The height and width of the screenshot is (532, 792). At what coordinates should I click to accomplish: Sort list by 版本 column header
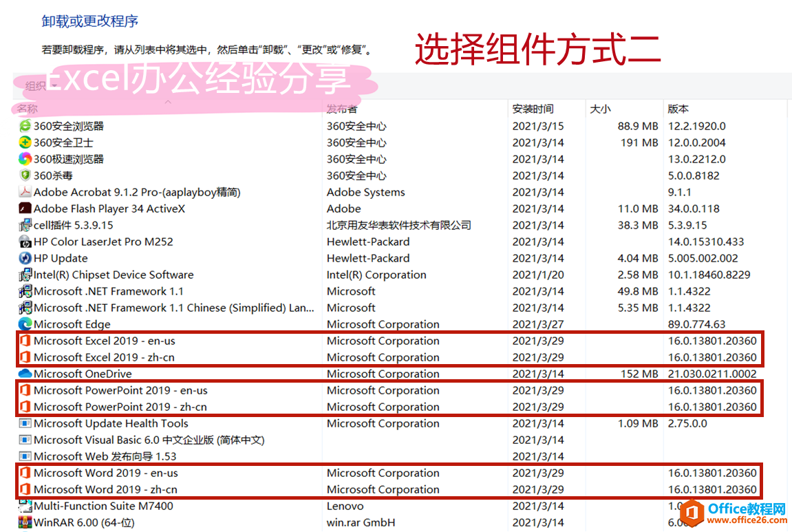click(x=678, y=109)
